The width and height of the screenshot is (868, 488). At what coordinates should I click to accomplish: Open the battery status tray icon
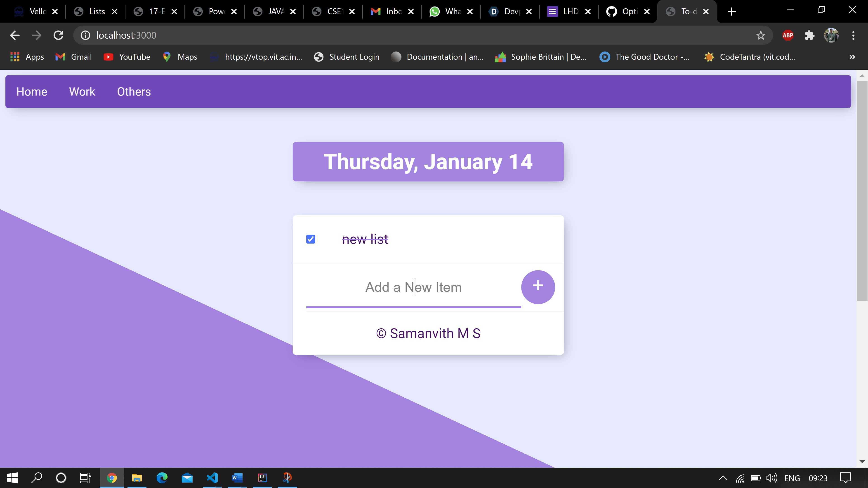(755, 478)
